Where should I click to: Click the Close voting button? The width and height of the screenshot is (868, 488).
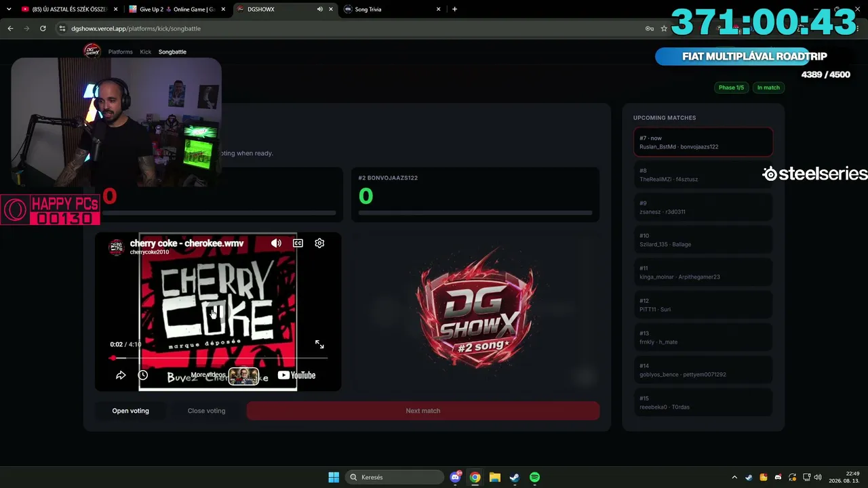206,411
